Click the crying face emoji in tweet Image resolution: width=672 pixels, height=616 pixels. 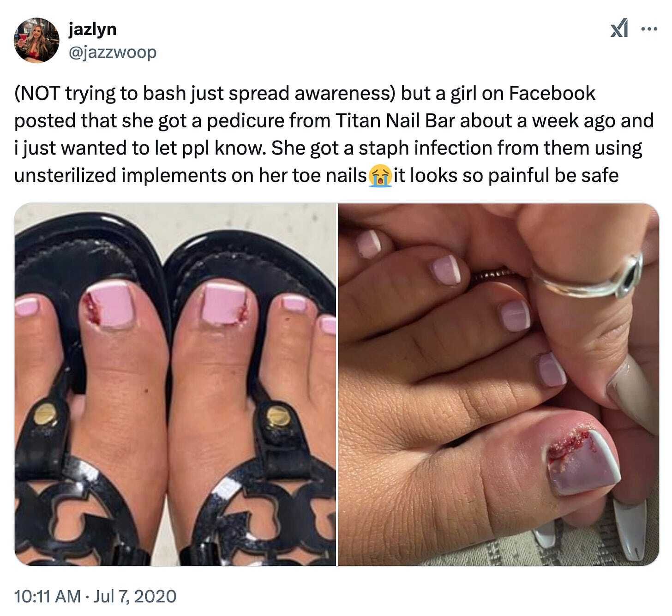tap(381, 176)
